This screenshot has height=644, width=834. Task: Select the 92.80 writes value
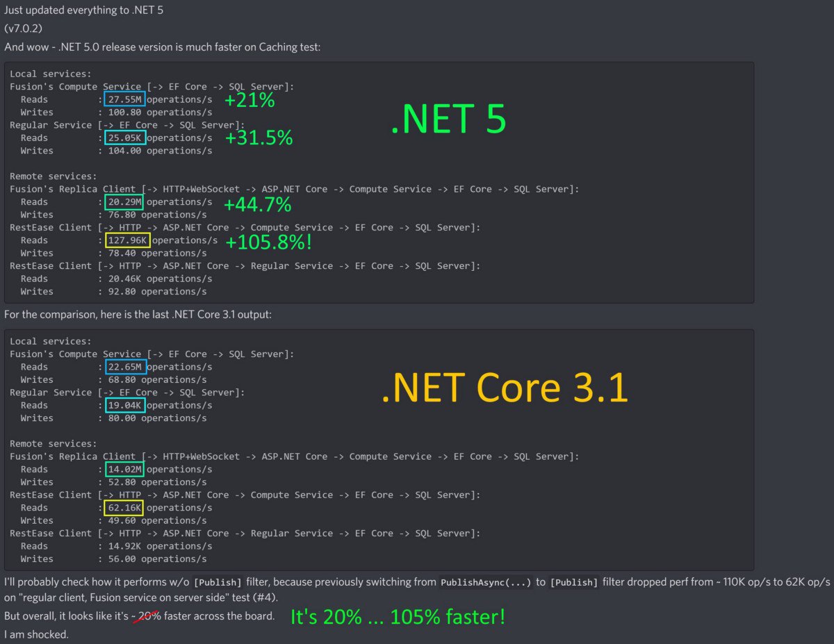coord(120,291)
